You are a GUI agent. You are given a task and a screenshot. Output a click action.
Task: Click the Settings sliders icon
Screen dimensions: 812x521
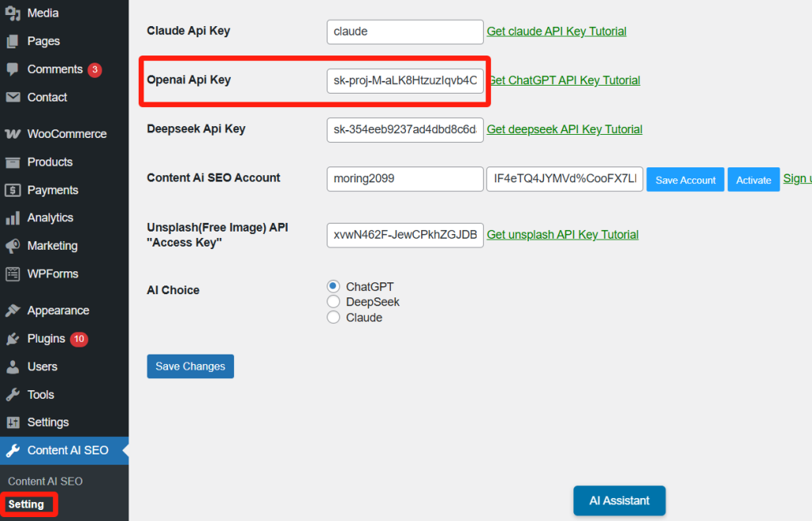coord(13,423)
